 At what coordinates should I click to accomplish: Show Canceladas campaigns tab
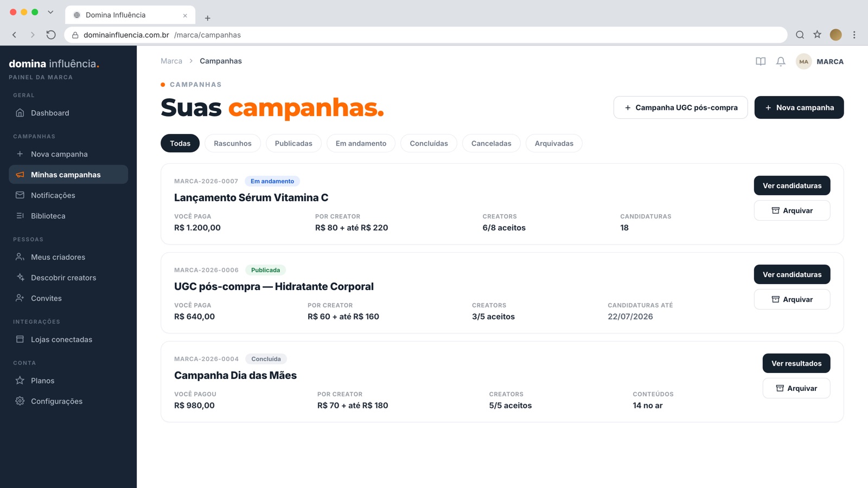pyautogui.click(x=491, y=143)
